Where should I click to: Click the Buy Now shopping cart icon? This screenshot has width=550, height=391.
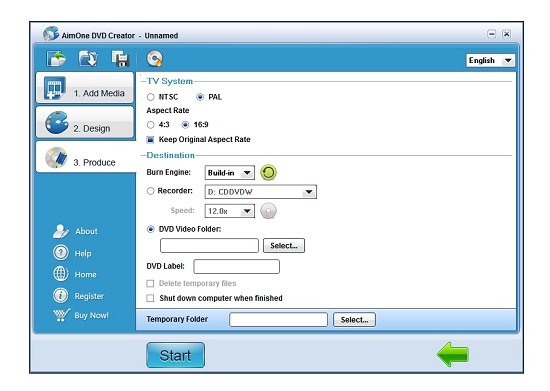click(61, 315)
